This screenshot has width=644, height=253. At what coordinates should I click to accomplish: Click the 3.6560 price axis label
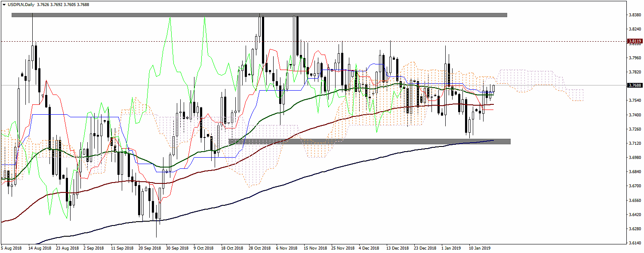[635, 200]
